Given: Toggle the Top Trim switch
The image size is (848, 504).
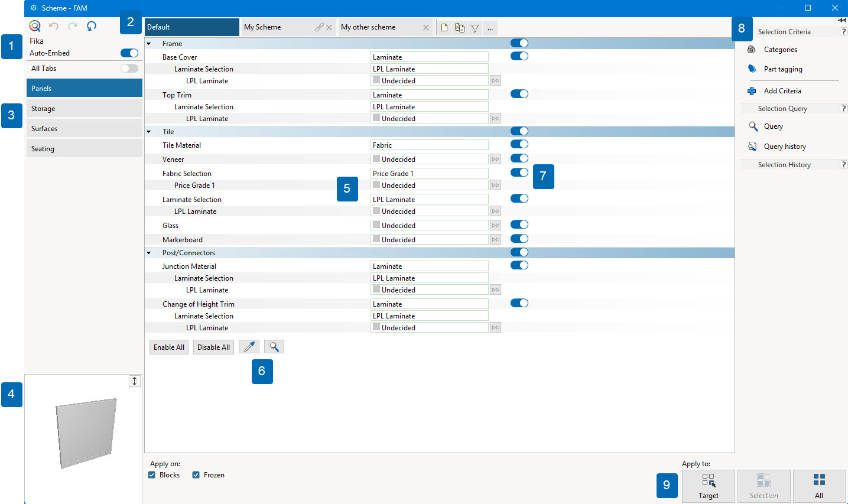Looking at the screenshot, I should click(519, 94).
